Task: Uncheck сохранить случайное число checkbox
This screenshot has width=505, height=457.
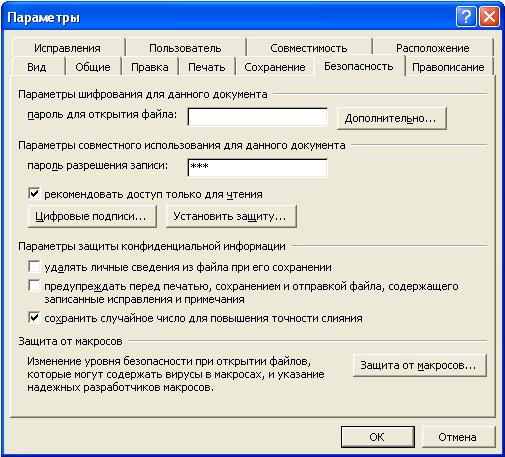Action: [x=34, y=318]
